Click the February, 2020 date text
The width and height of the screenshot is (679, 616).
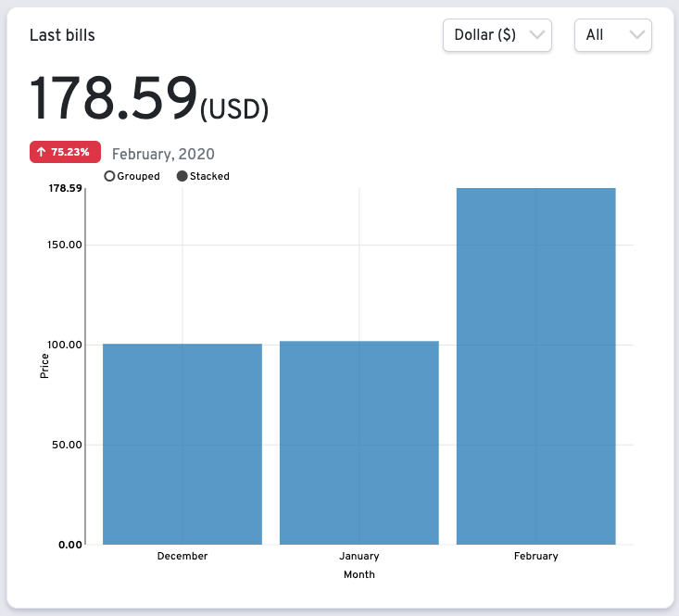163,154
